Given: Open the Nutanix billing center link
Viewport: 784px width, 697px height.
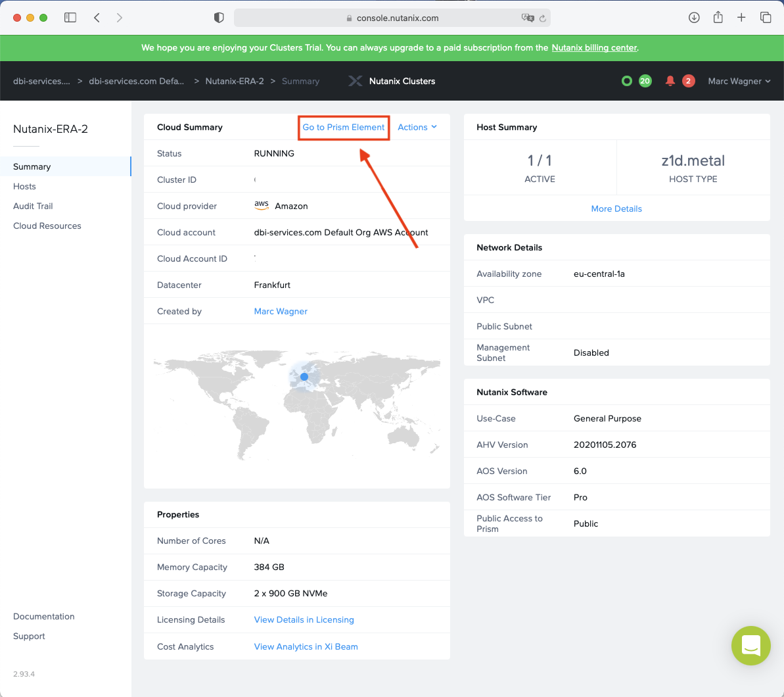Looking at the screenshot, I should pos(594,47).
